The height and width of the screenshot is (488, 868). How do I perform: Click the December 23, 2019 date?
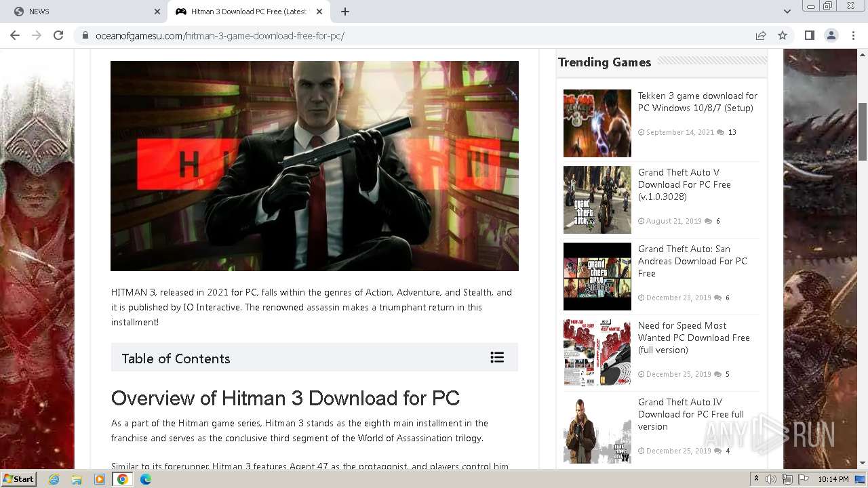point(679,298)
